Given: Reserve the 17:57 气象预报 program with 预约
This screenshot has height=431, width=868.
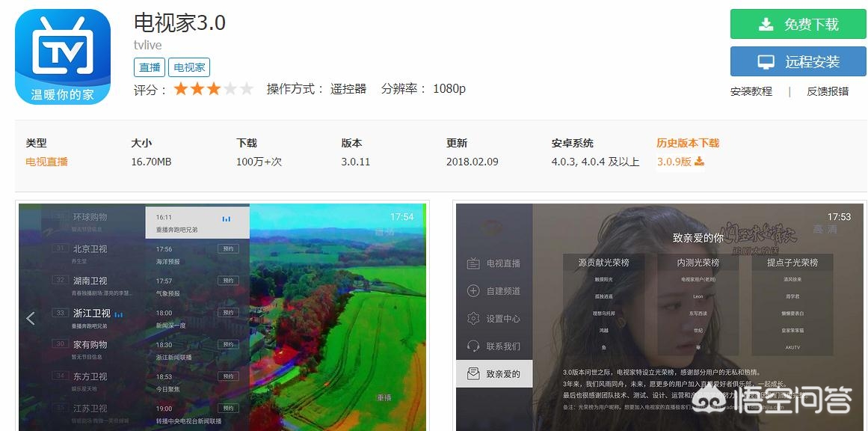Looking at the screenshot, I should [228, 281].
